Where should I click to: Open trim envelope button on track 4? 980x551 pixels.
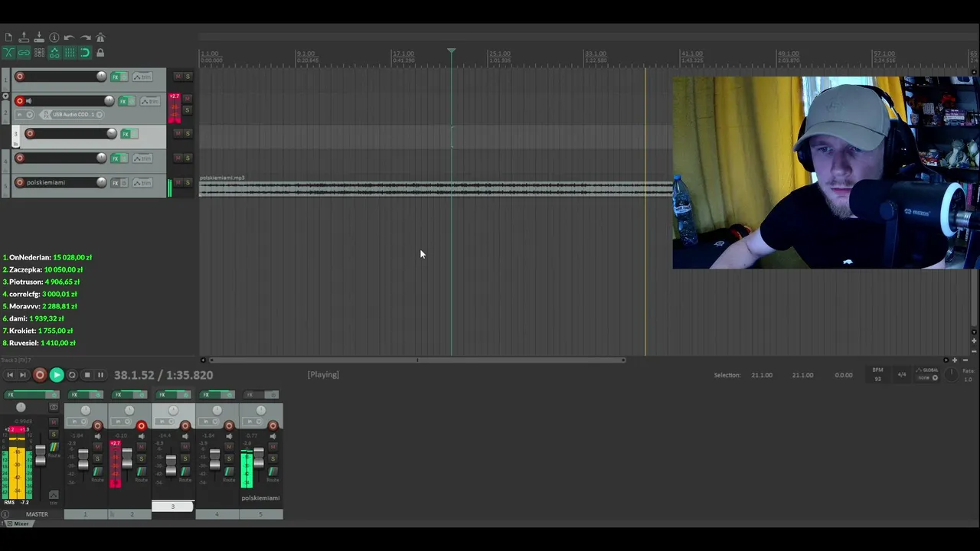[x=142, y=158]
